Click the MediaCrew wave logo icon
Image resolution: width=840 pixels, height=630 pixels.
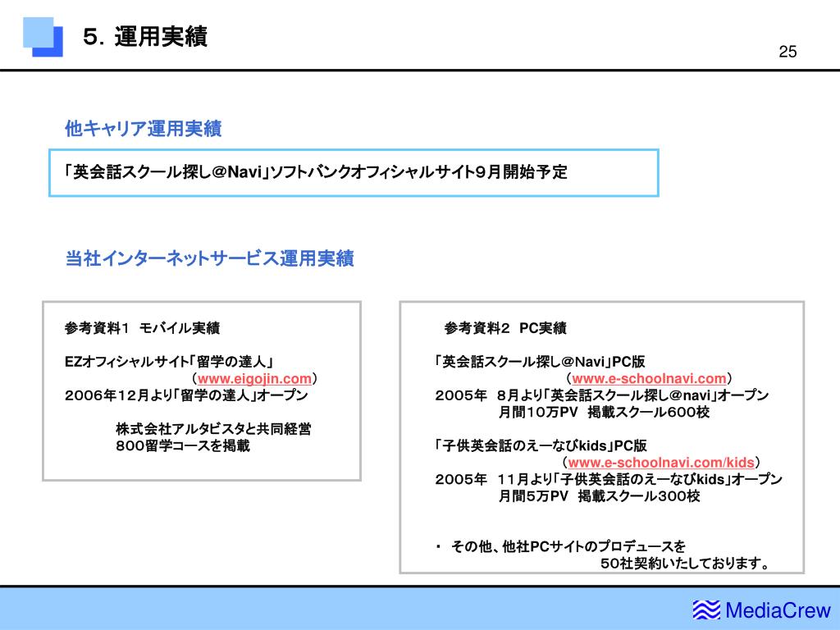706,610
